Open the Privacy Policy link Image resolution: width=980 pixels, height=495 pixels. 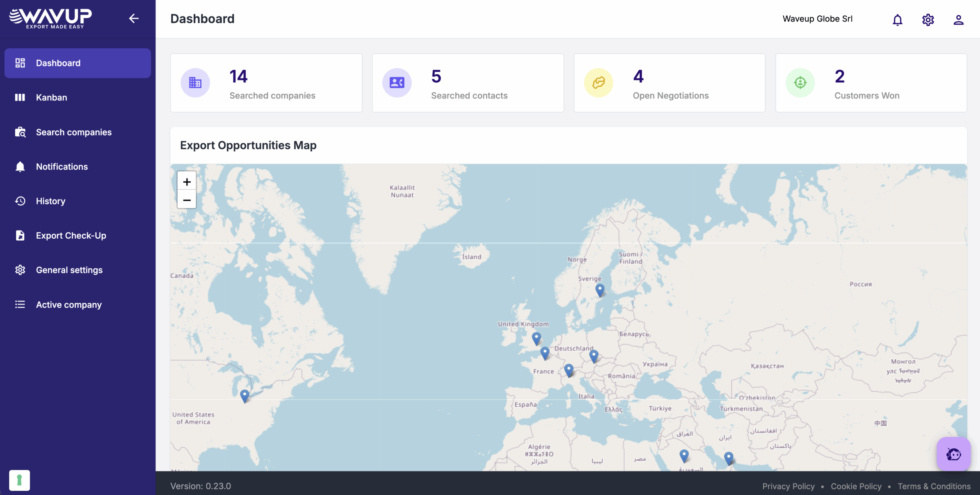[788, 486]
